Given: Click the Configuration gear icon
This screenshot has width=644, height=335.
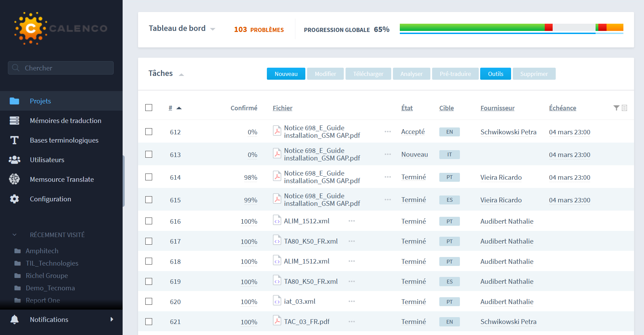Looking at the screenshot, I should tap(14, 199).
